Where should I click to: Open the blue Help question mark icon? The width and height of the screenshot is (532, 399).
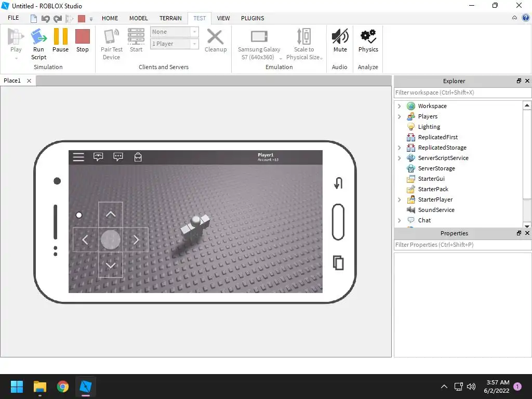point(526,18)
